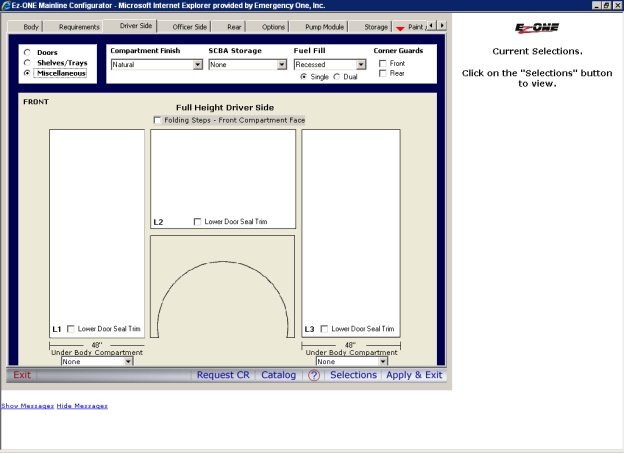Select the Miscellaneous radio button
Screen dimensions: 624x453
(27, 73)
